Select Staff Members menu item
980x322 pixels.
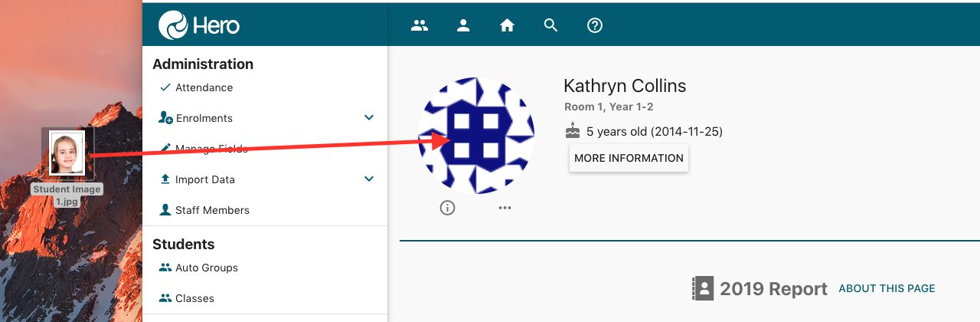click(x=212, y=210)
